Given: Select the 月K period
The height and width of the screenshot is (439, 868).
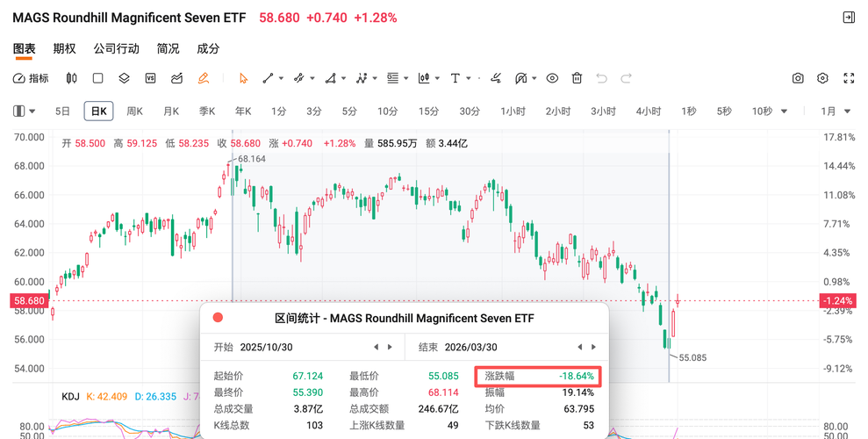Looking at the screenshot, I should point(171,112).
